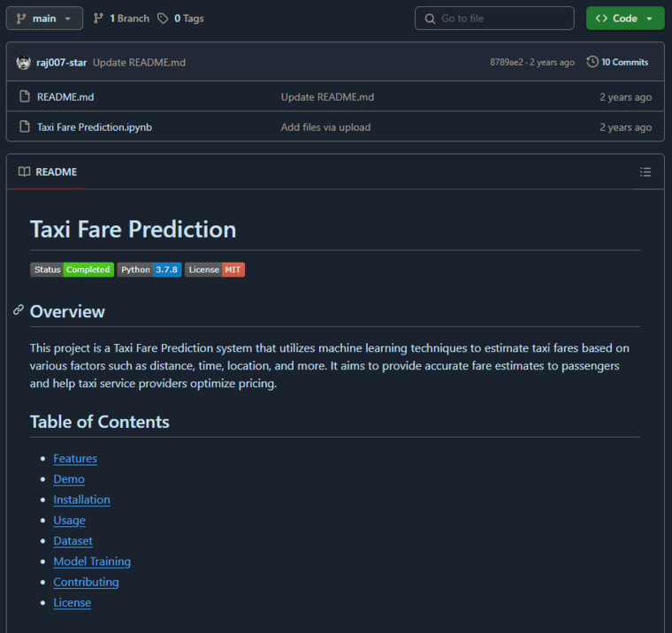
Task: Focus the Go to file search field
Action: pyautogui.click(x=494, y=19)
